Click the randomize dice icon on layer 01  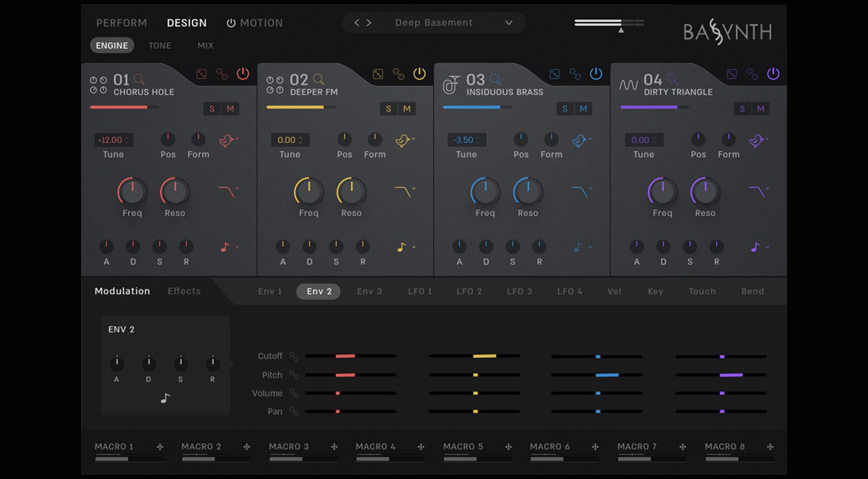[x=201, y=74]
